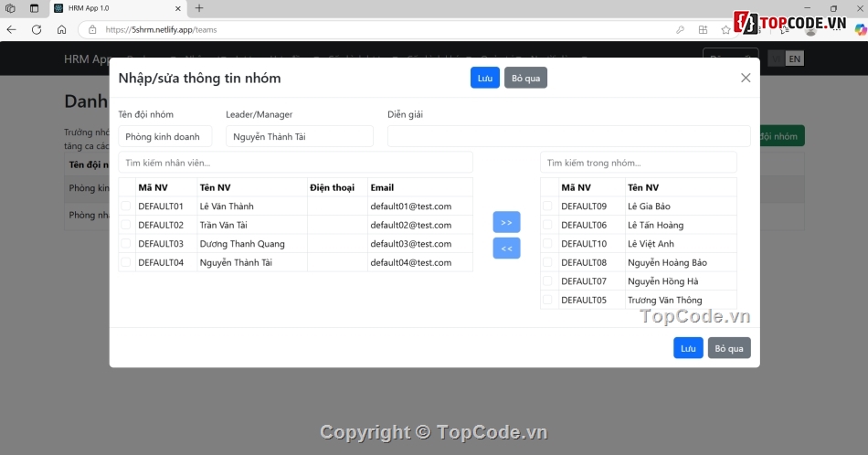Edit the Tên đội nhóm field
This screenshot has width=868, height=455.
(x=165, y=136)
